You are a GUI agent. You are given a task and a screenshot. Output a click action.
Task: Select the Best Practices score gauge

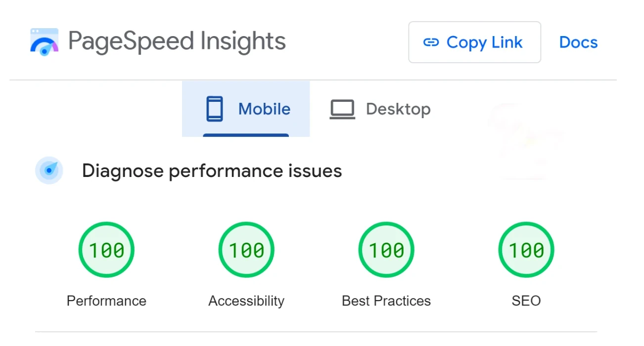tap(386, 250)
